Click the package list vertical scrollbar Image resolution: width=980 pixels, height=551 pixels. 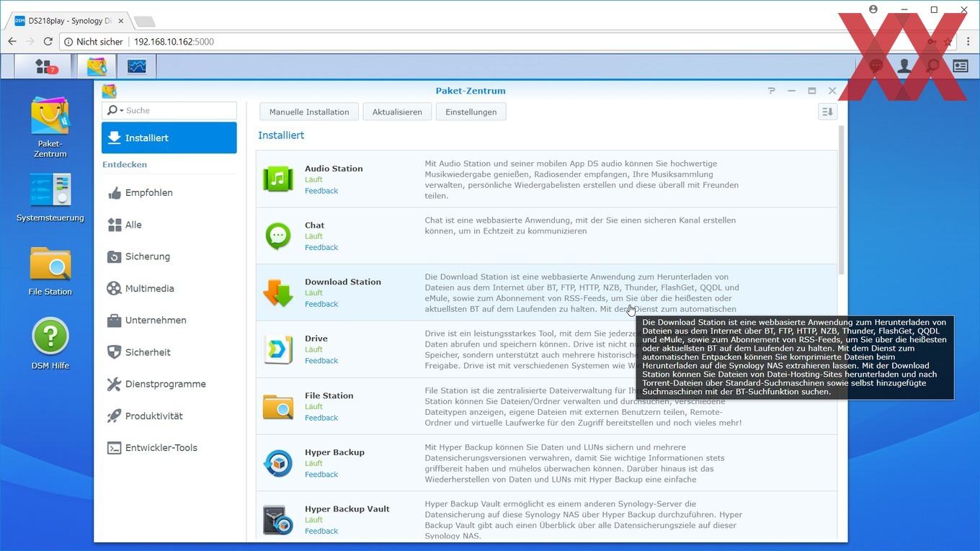pyautogui.click(x=840, y=200)
